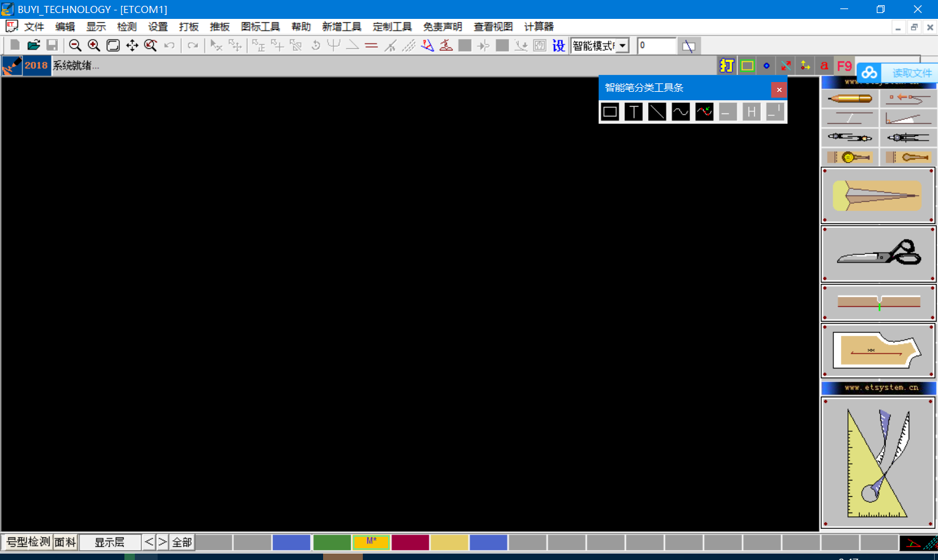Open the 智能模式 dropdown
Viewport: 938px width, 560px height.
623,46
